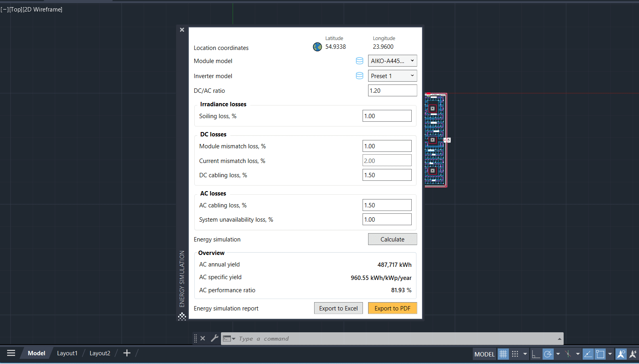Viewport: 639px width, 364px height.
Task: Toggle snap mode in the status bar
Action: pos(516,354)
